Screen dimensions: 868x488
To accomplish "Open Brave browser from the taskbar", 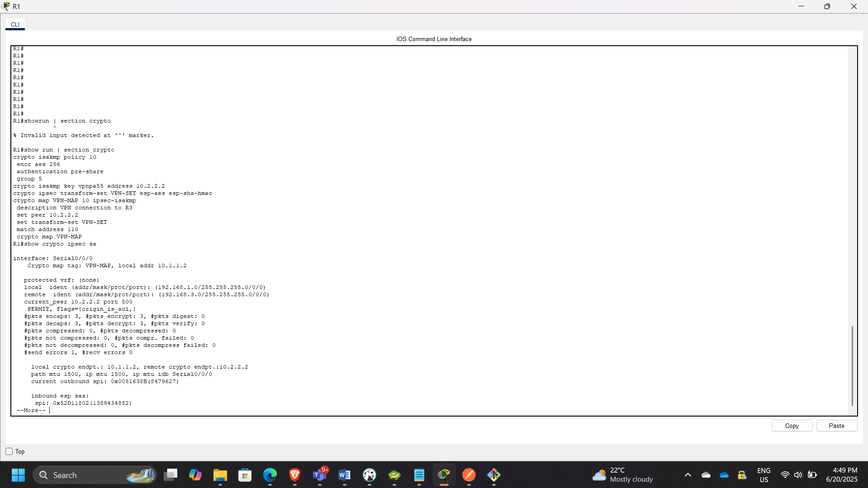I will [295, 475].
